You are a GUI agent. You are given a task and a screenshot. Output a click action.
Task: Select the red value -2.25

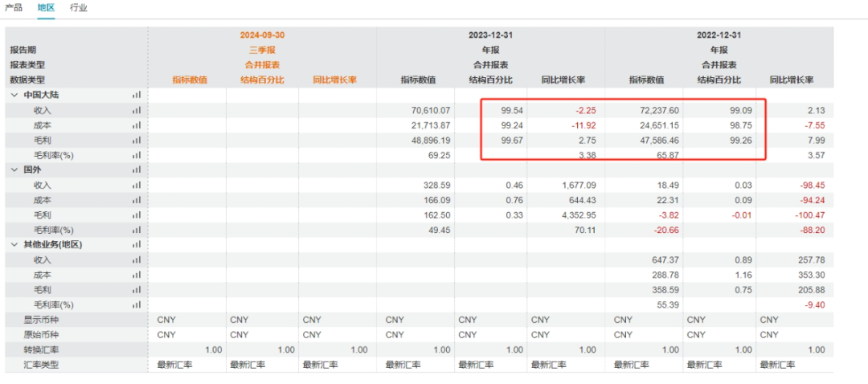(x=585, y=110)
